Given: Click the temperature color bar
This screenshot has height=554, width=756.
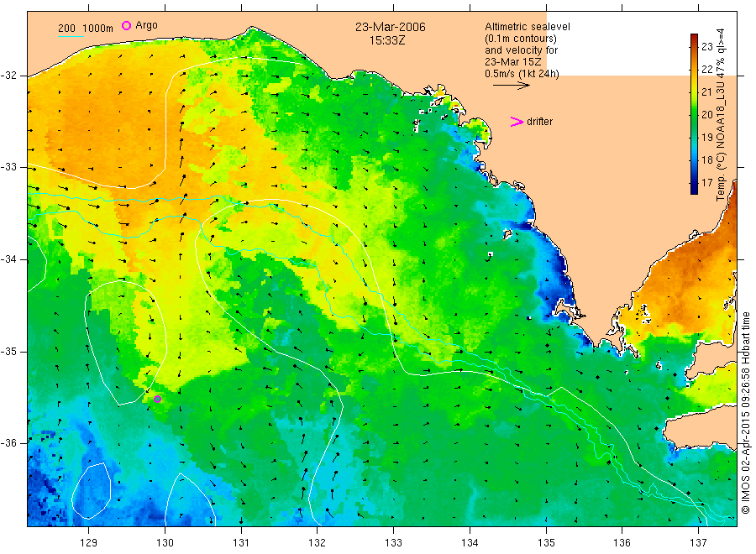Looking at the screenshot, I should click(x=694, y=114).
